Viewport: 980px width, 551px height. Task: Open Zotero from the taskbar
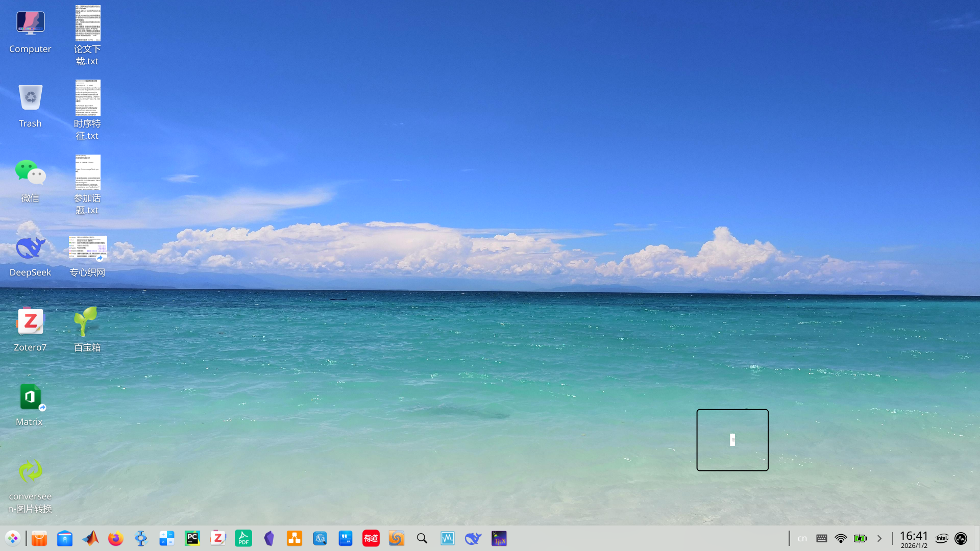coord(218,538)
